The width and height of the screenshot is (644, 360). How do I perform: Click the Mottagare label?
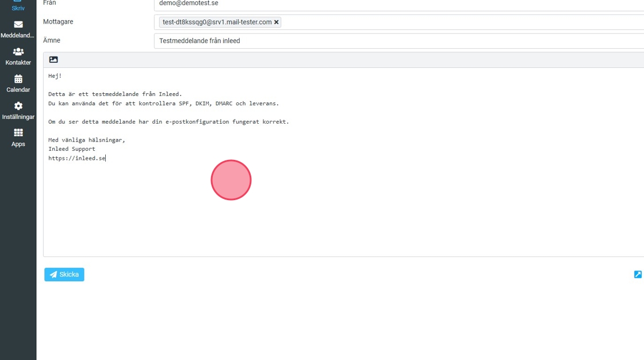pos(58,22)
